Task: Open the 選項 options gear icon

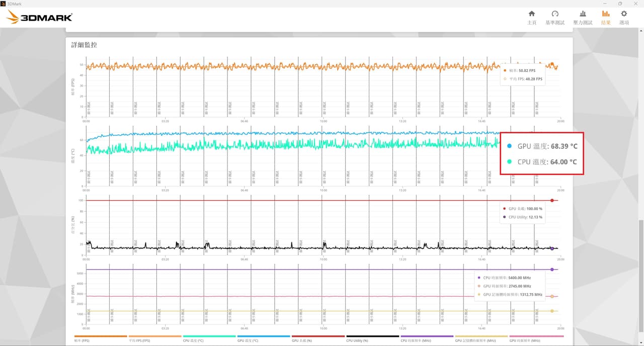Action: (624, 18)
